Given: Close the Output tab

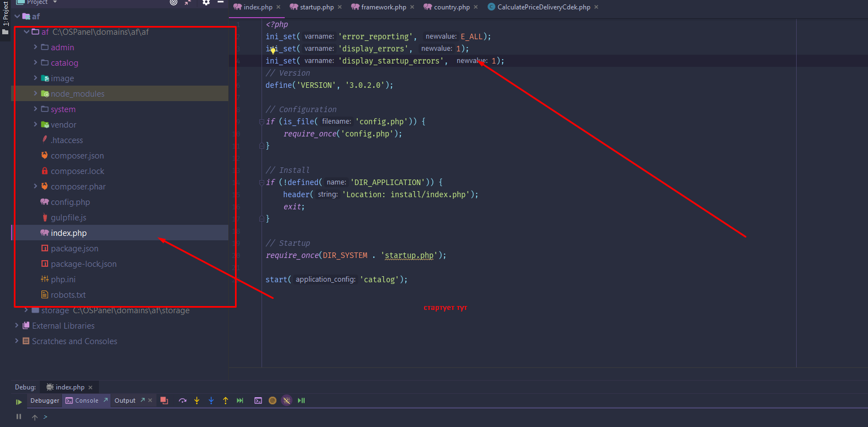Looking at the screenshot, I should coord(150,400).
